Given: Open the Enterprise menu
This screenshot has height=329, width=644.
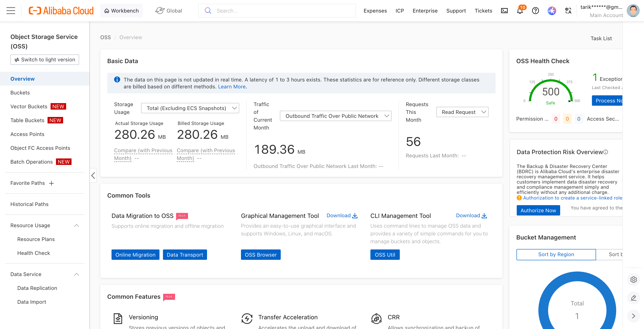Looking at the screenshot, I should pos(425,11).
